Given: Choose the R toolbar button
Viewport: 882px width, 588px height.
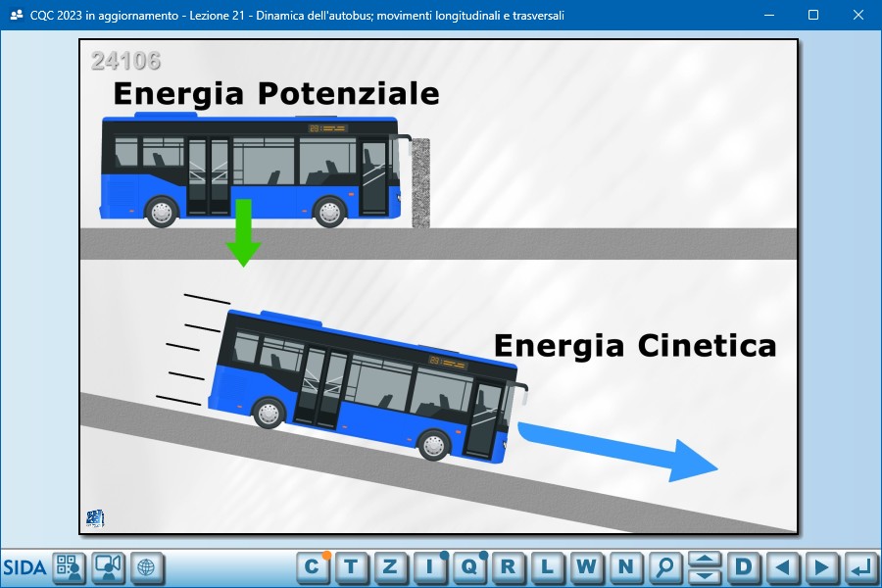Looking at the screenshot, I should click(x=508, y=566).
